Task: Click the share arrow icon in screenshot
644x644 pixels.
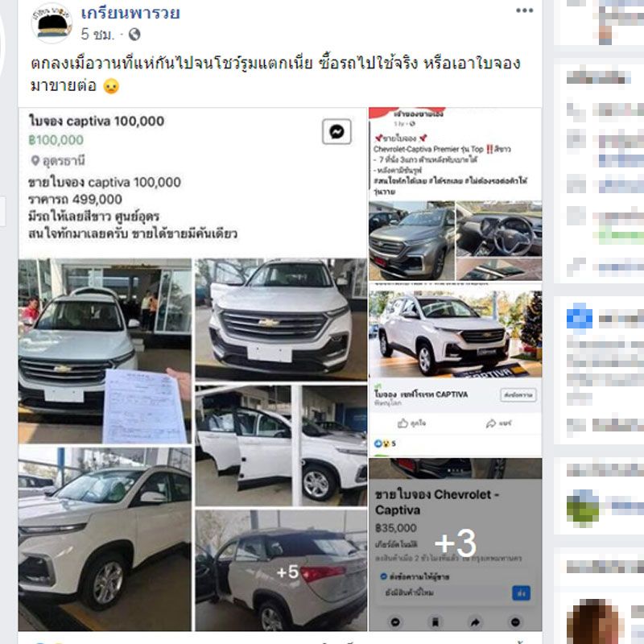Action: (491, 423)
